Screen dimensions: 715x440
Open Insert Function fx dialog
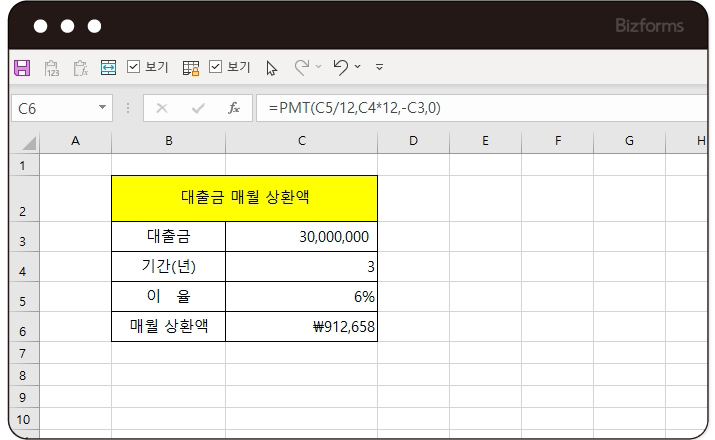pos(234,108)
